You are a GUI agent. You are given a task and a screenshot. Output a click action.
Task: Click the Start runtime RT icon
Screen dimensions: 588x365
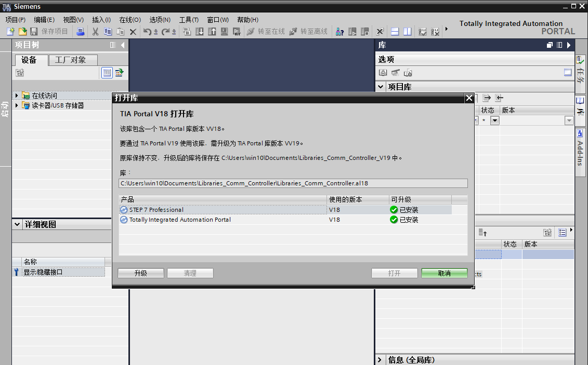237,32
